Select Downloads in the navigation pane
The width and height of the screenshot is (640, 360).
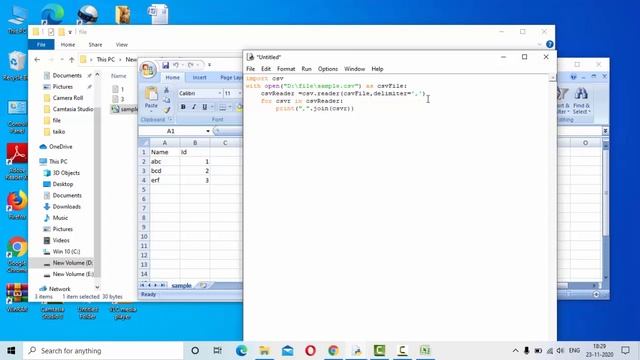[x=62, y=207]
